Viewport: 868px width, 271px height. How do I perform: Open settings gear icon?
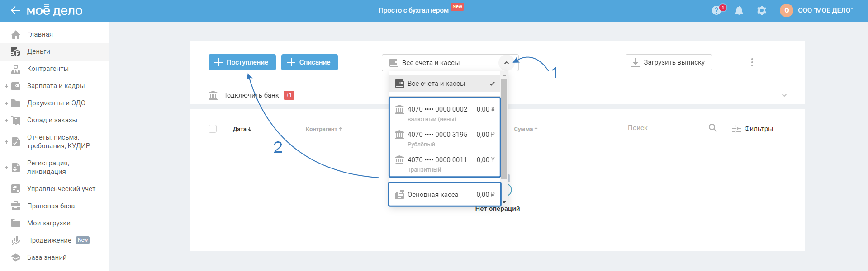(x=762, y=10)
